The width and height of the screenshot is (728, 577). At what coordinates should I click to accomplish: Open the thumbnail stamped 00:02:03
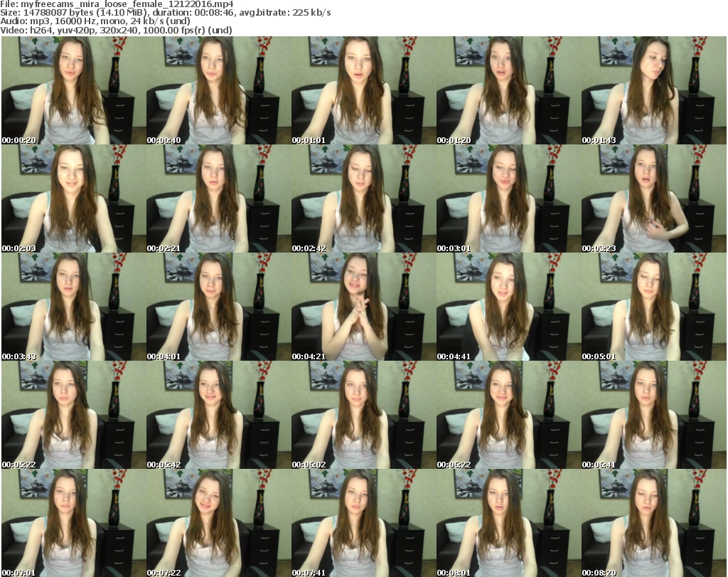73,198
